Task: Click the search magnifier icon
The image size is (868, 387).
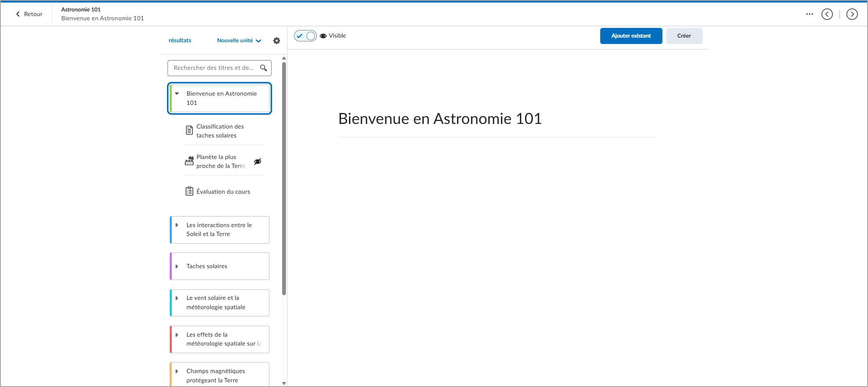Action: 264,68
